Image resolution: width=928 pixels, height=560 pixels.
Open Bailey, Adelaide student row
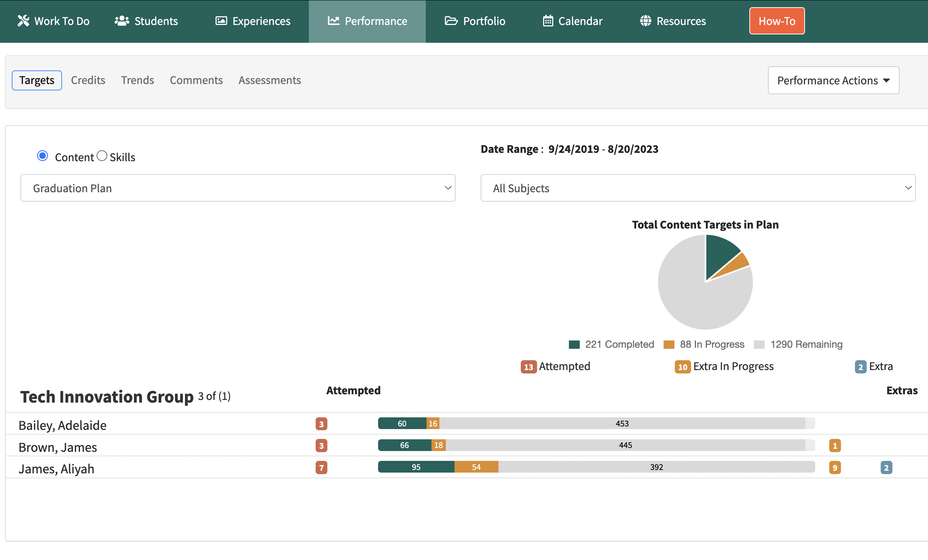(x=62, y=425)
